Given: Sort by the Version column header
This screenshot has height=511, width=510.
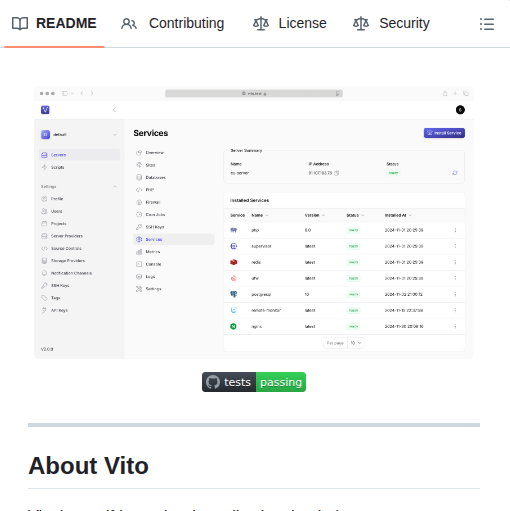Looking at the screenshot, I should [x=315, y=215].
